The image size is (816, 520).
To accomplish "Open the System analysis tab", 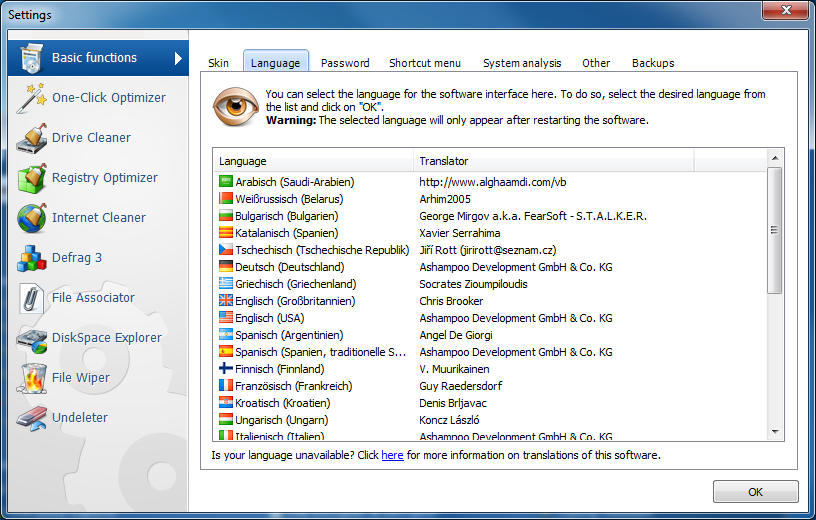I will point(522,63).
